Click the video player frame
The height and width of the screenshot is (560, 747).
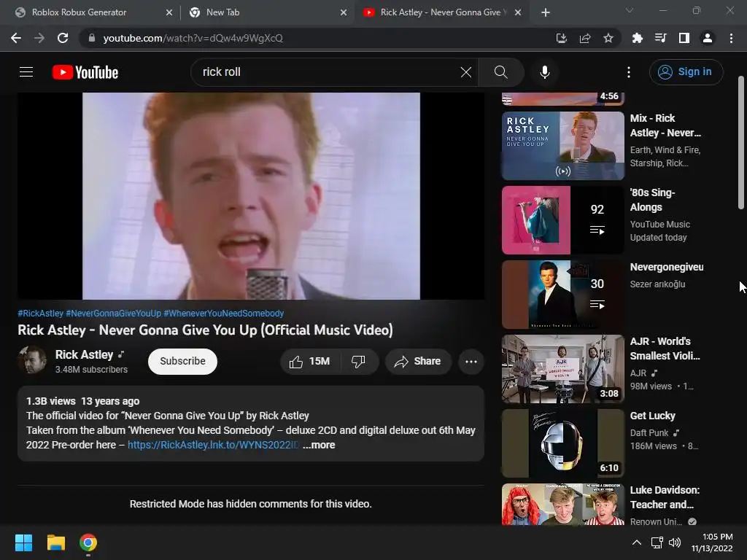click(x=251, y=196)
